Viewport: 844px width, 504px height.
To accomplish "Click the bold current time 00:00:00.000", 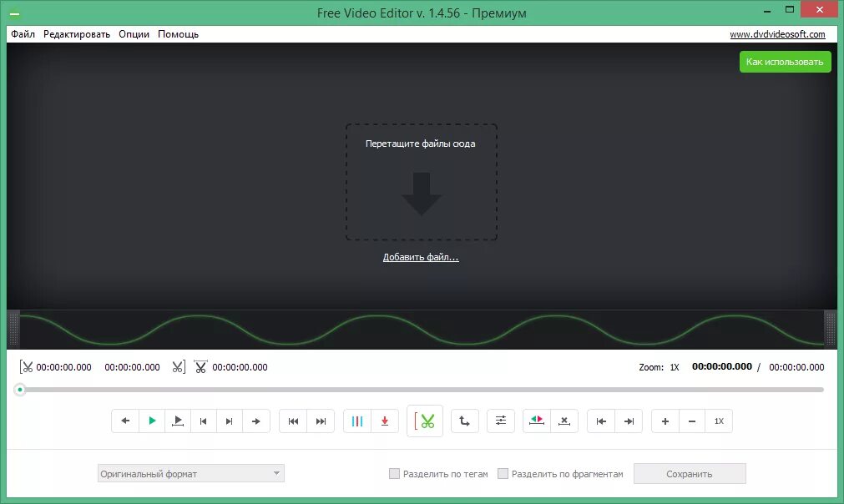I will 722,366.
